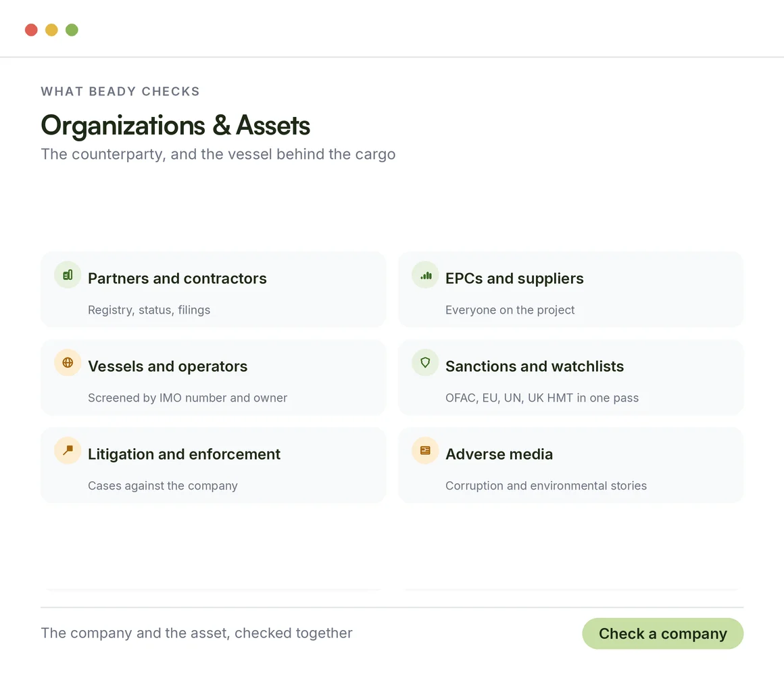This screenshot has height=676, width=784.
Task: Minimize the window with the yellow button
Action: 51,30
